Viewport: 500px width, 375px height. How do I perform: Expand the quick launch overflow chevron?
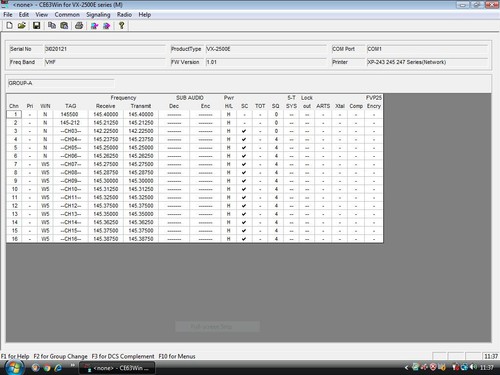click(x=72, y=366)
